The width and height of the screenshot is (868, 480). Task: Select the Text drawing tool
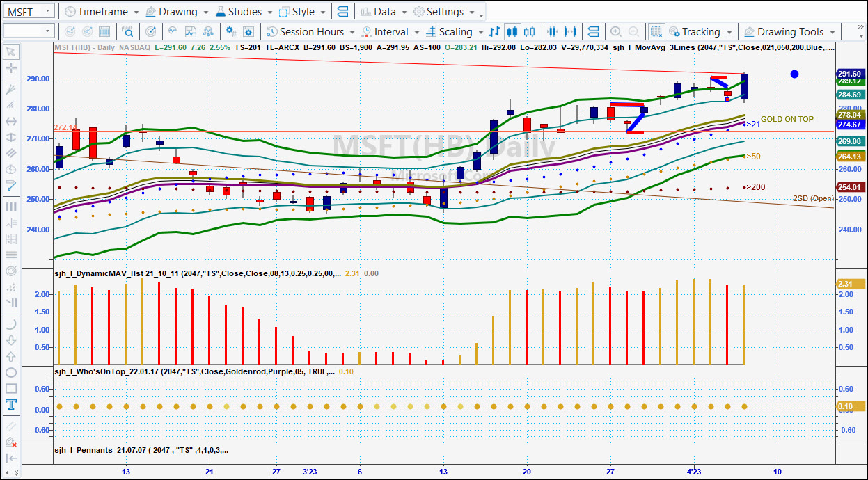point(10,405)
